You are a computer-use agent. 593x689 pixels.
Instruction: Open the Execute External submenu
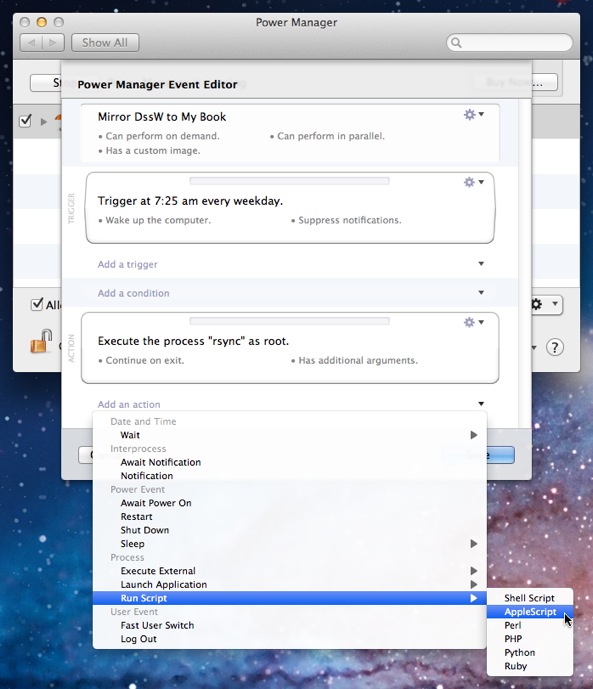click(x=290, y=571)
